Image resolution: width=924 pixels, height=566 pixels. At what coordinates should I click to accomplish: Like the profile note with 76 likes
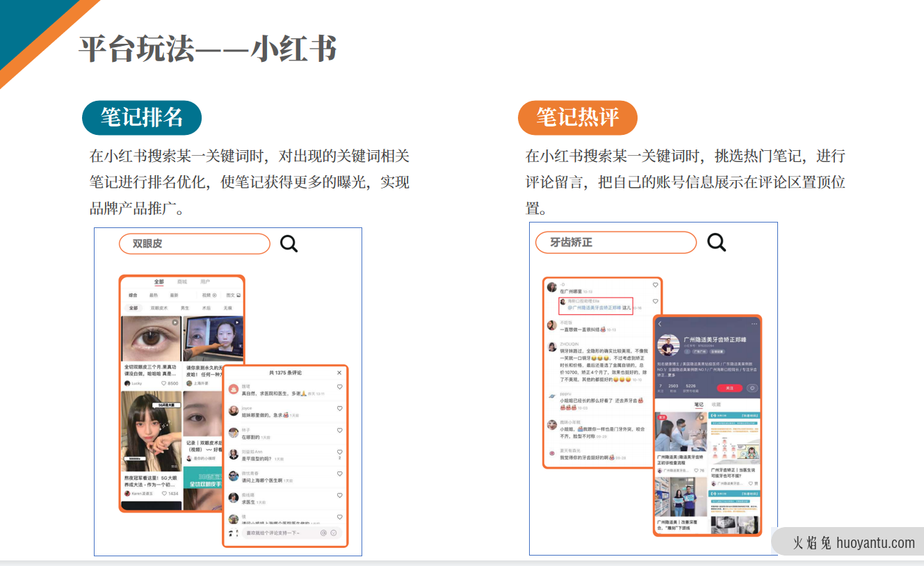click(696, 470)
